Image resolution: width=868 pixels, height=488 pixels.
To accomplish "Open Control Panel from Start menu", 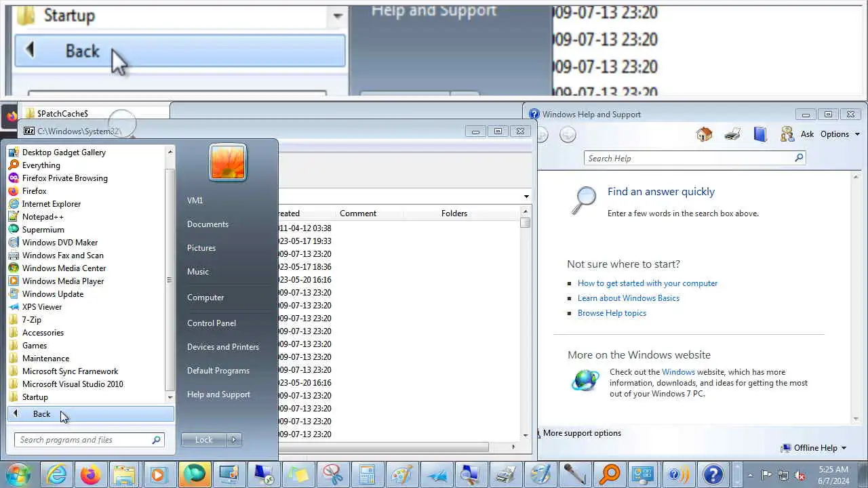I will pyautogui.click(x=212, y=323).
